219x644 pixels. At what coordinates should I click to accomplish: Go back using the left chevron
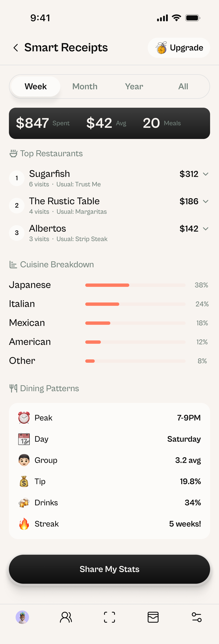coord(16,47)
